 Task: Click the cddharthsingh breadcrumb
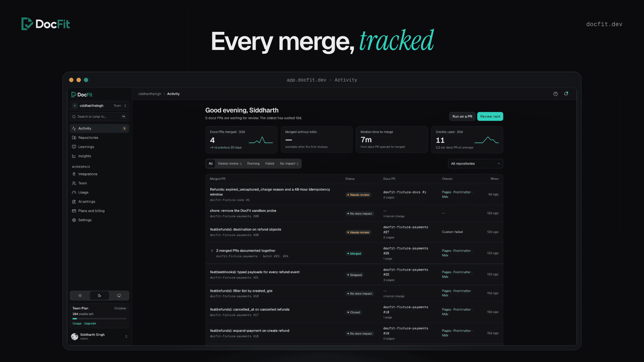[150, 94]
